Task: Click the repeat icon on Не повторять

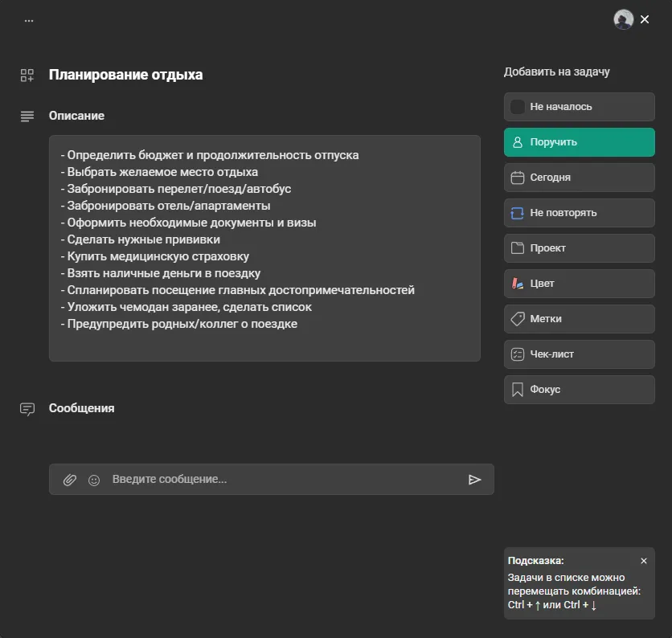Action: (519, 213)
